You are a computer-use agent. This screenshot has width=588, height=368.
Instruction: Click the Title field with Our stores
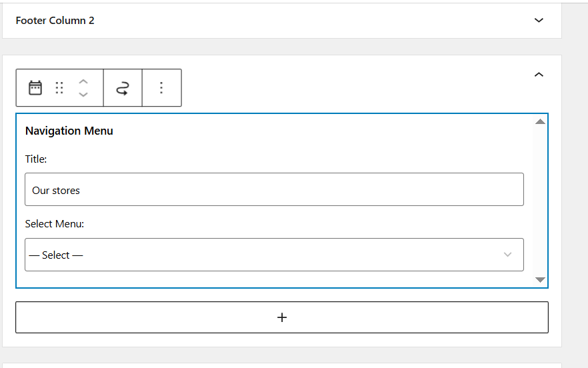(274, 190)
